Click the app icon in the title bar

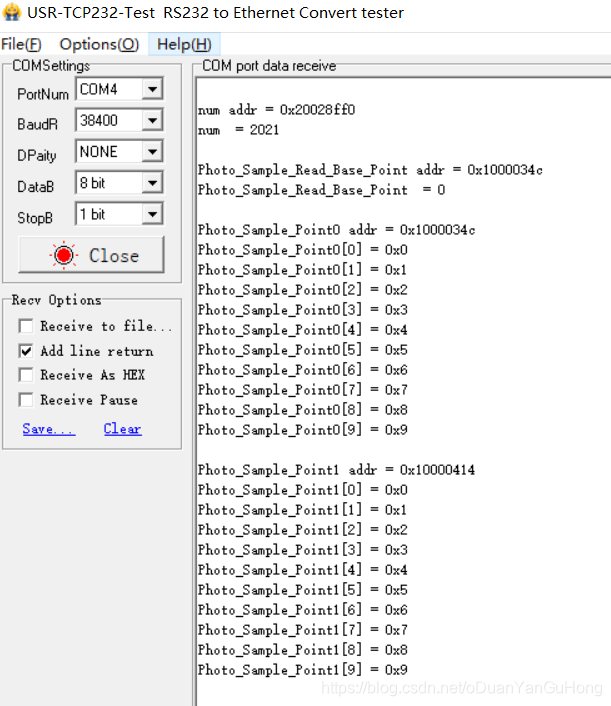pyautogui.click(x=12, y=12)
